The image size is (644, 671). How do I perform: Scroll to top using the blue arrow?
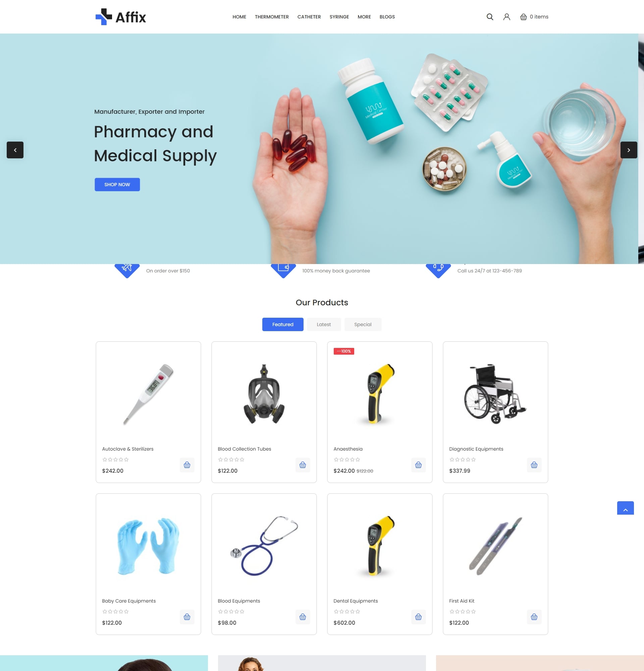coord(626,508)
